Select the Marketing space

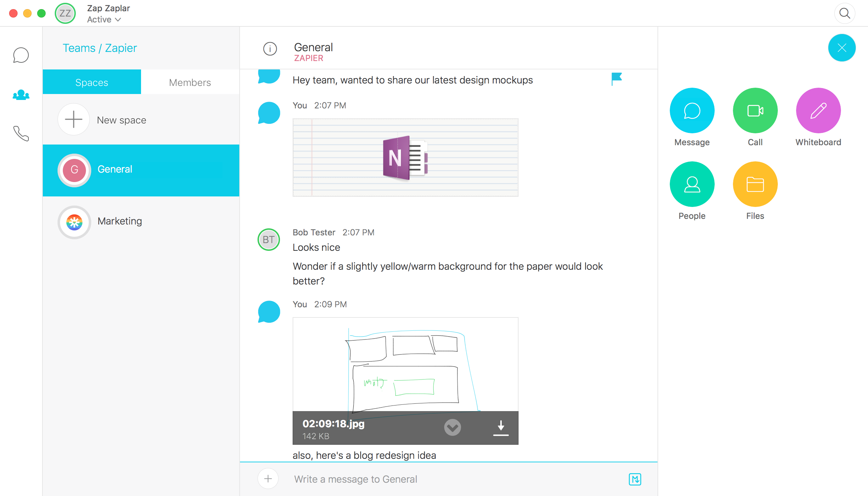tap(141, 221)
